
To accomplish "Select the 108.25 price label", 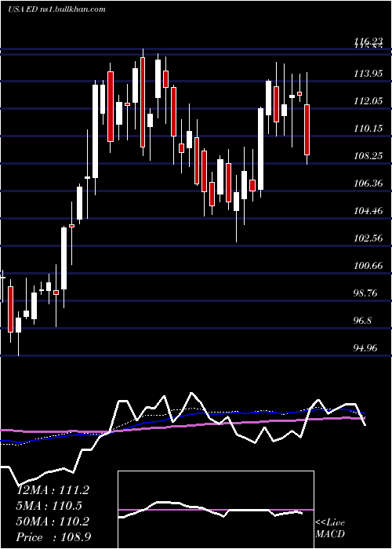I will [368, 156].
